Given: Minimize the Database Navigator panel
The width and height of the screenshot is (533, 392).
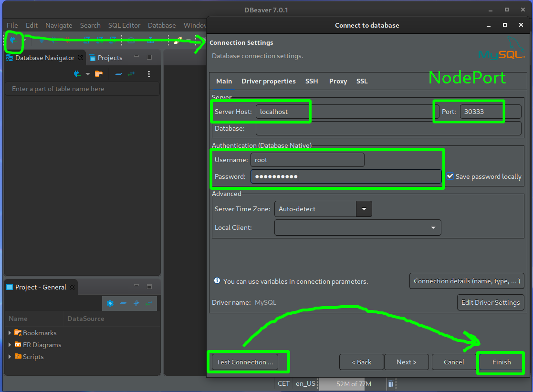Looking at the screenshot, I should click(x=136, y=56).
